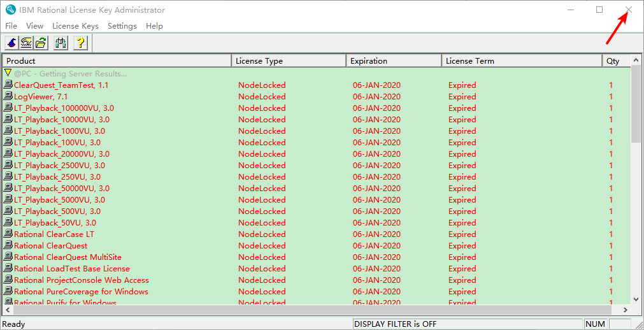Select the 'Rational ClearCase LT' product name
Viewport: 644px width, 330px height.
pyautogui.click(x=54, y=234)
